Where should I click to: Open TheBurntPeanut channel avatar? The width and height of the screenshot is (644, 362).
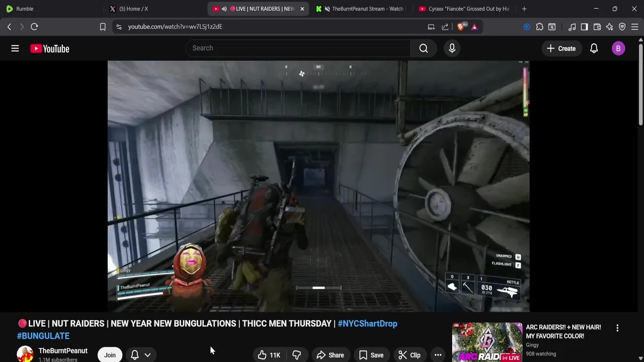click(25, 354)
